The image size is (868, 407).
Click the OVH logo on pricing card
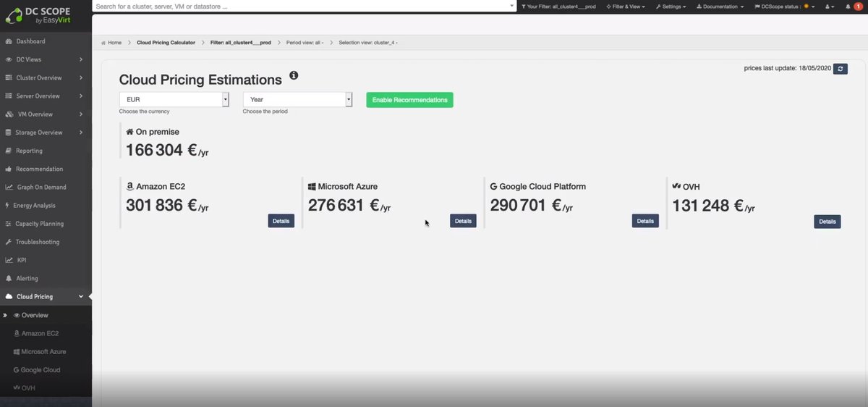677,186
